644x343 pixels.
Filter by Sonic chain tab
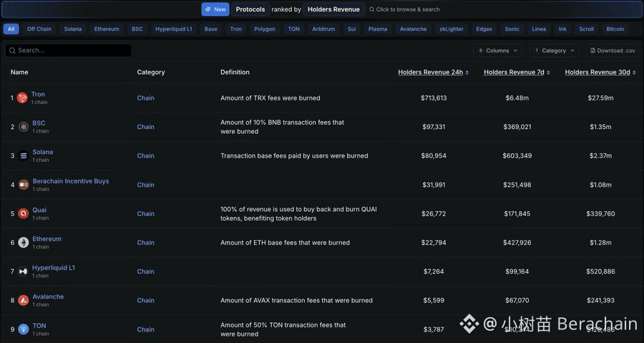pos(512,29)
